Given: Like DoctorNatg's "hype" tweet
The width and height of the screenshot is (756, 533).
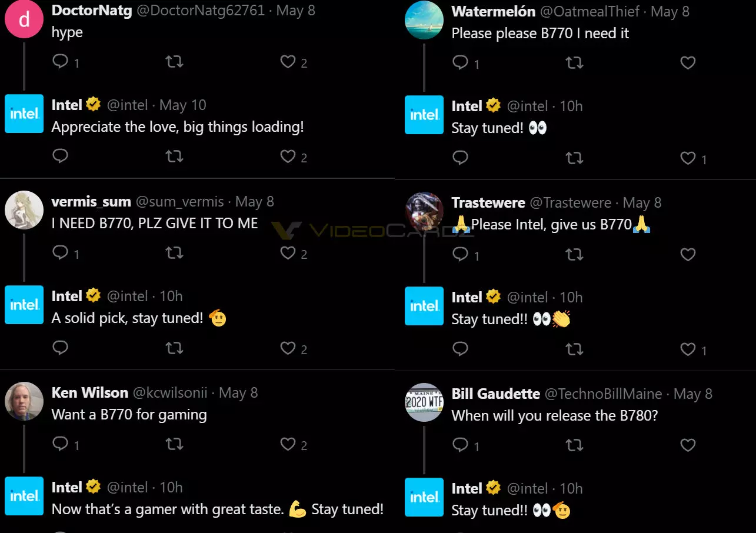Looking at the screenshot, I should point(288,62).
